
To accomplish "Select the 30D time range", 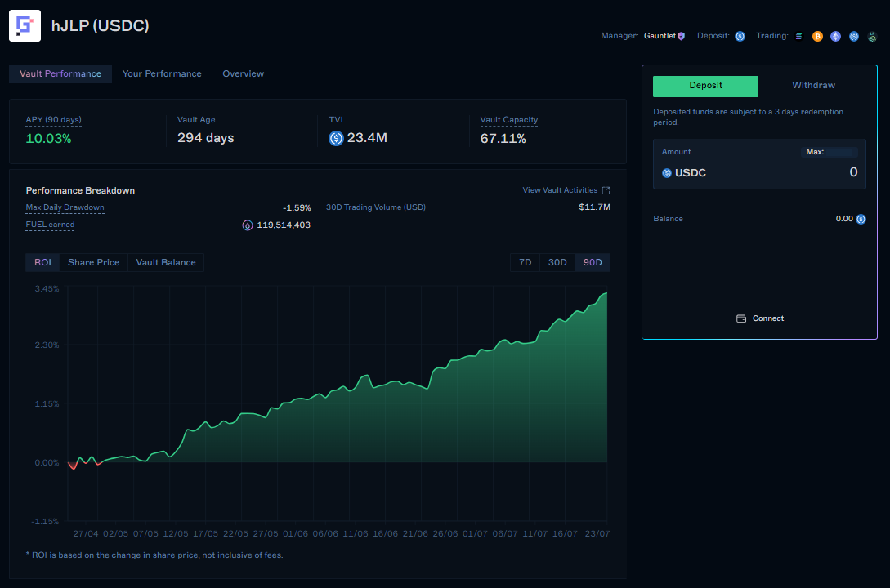I will pyautogui.click(x=557, y=262).
